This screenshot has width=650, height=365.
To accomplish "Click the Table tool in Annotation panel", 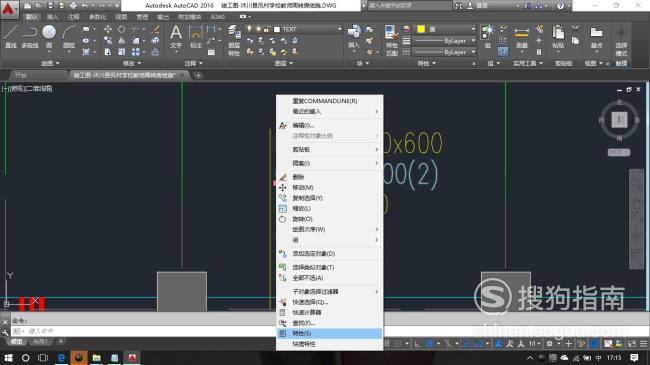I will point(211,52).
